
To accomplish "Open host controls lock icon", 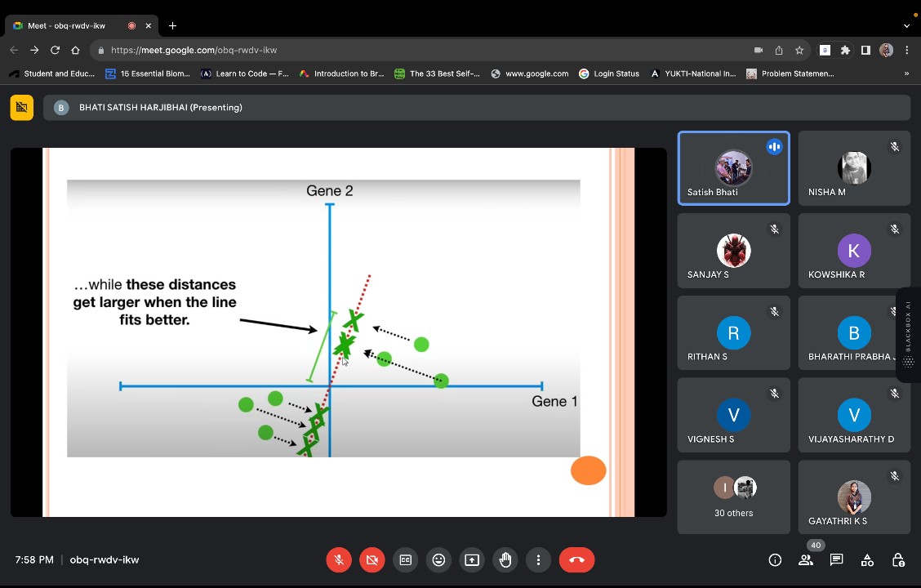I will pyautogui.click(x=898, y=560).
